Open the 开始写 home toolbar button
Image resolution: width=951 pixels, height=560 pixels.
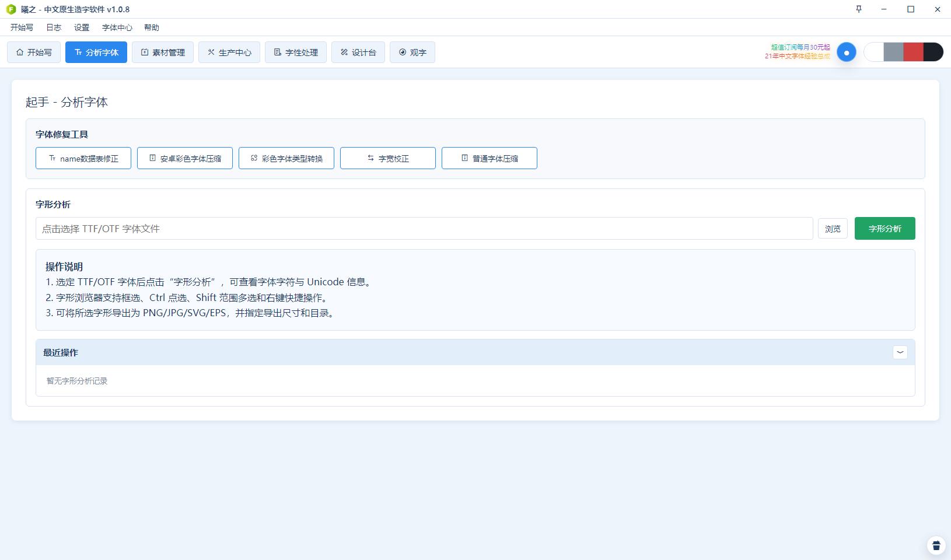(x=34, y=52)
